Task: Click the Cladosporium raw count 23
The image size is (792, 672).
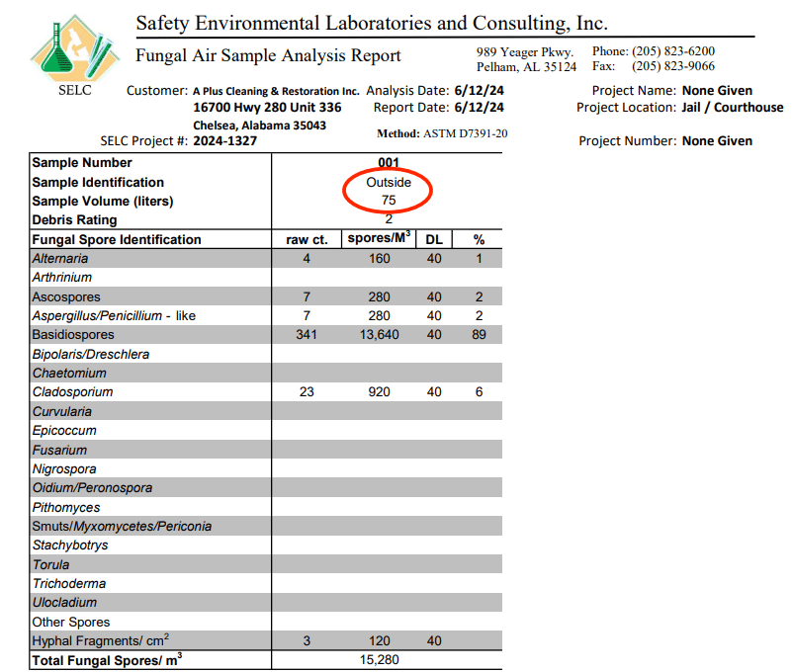Action: click(307, 392)
